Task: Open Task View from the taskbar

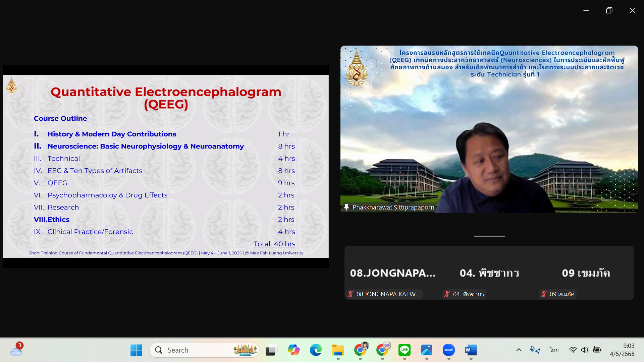Action: pos(271,350)
